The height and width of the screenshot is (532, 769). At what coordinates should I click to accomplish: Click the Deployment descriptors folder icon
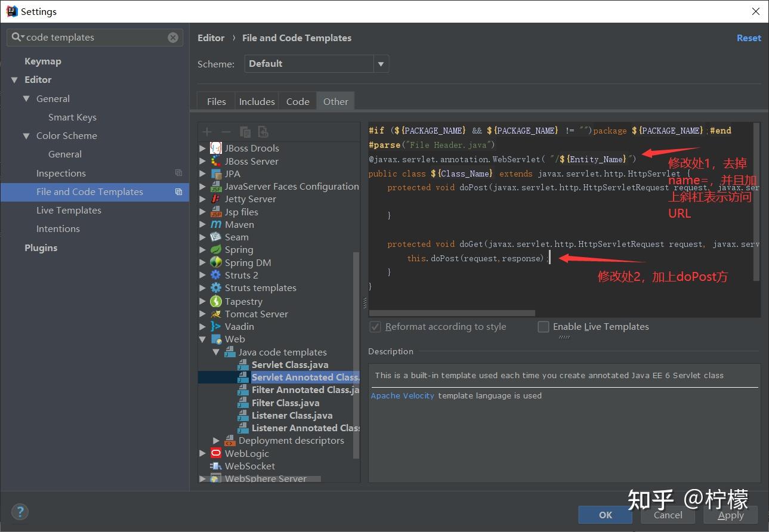pyautogui.click(x=230, y=441)
